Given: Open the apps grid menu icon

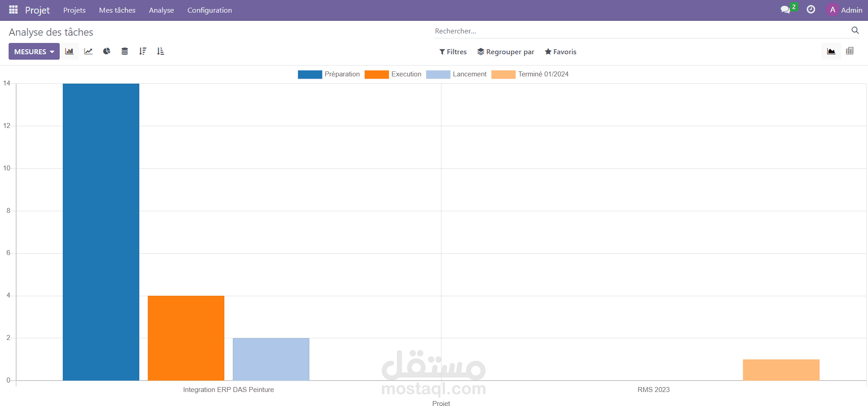Looking at the screenshot, I should 13,9.
